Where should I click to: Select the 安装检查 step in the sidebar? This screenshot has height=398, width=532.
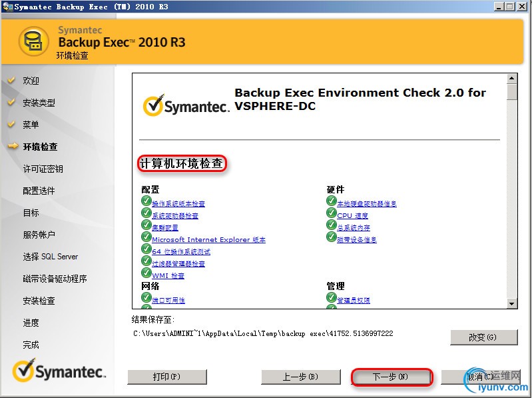[39, 301]
